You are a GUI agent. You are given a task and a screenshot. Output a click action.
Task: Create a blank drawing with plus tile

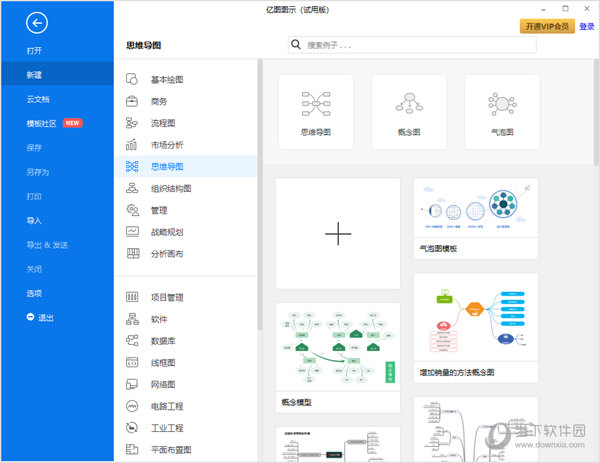(x=338, y=233)
